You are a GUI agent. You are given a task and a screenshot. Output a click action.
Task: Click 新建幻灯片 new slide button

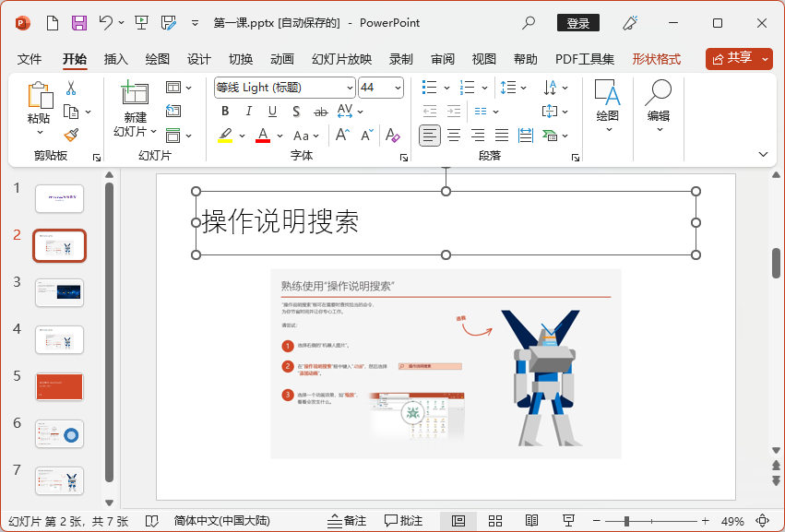coord(136,109)
